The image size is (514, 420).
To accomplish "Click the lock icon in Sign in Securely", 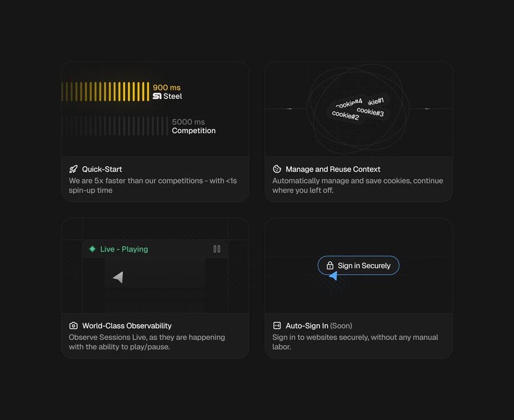I will click(x=330, y=265).
